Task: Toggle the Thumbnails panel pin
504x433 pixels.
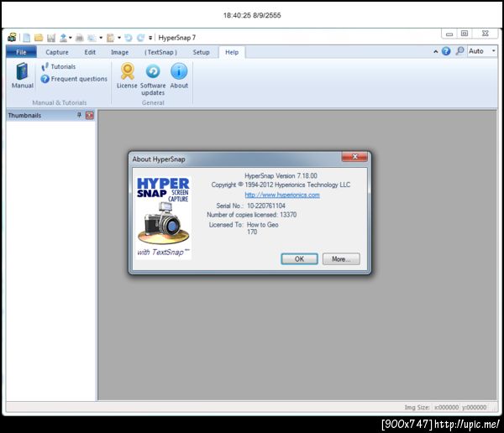Action: (79, 115)
